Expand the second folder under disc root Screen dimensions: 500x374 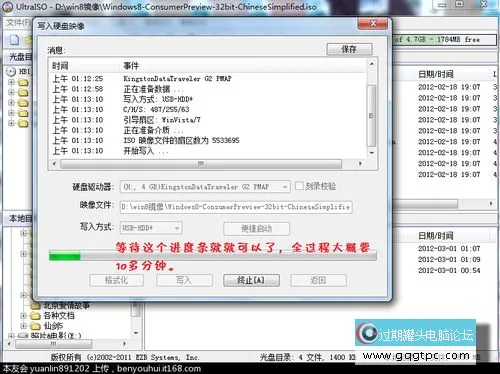(11, 92)
